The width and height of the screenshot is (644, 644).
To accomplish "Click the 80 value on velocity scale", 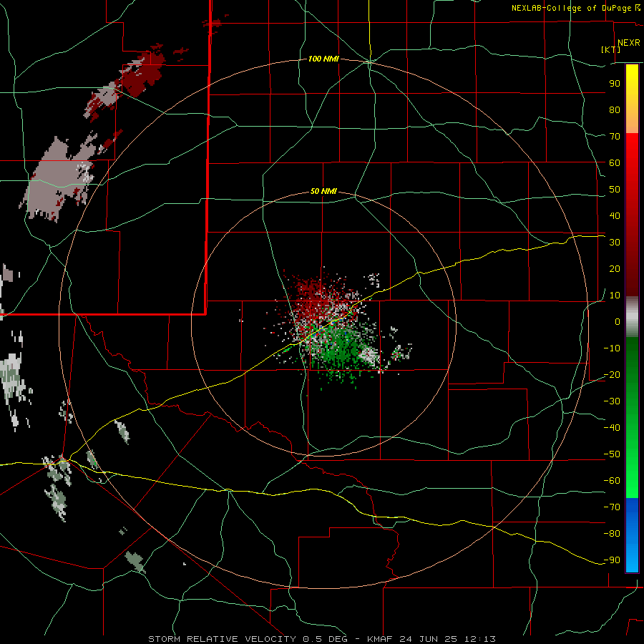I will click(615, 109).
